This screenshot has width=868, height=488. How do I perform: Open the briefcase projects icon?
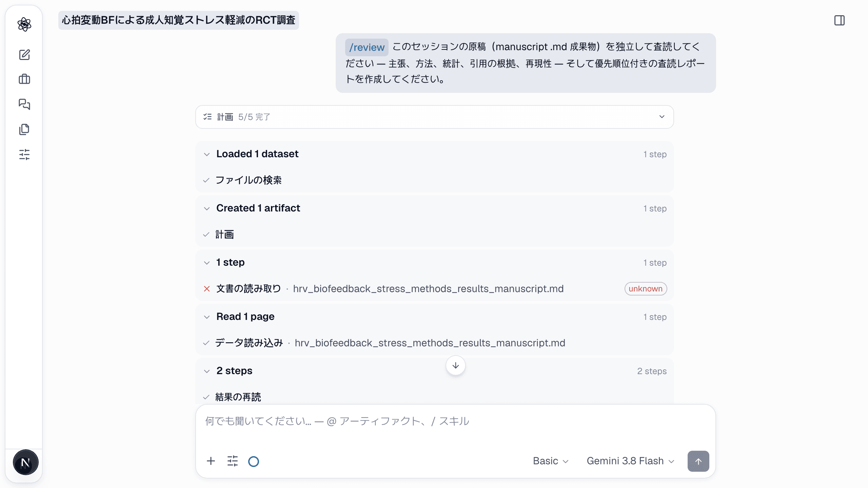(24, 79)
